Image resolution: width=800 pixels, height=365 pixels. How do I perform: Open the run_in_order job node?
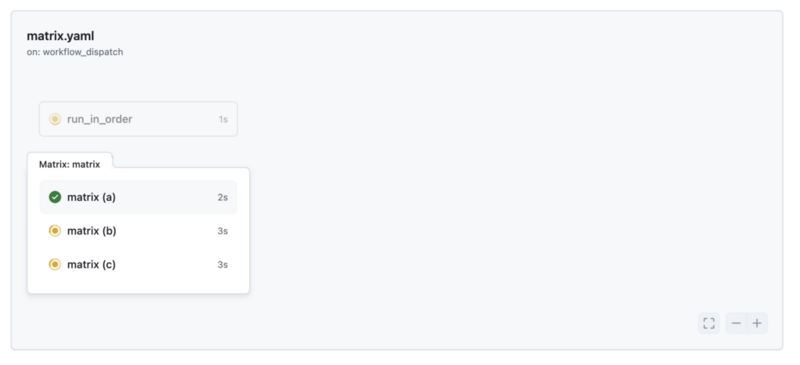click(138, 119)
